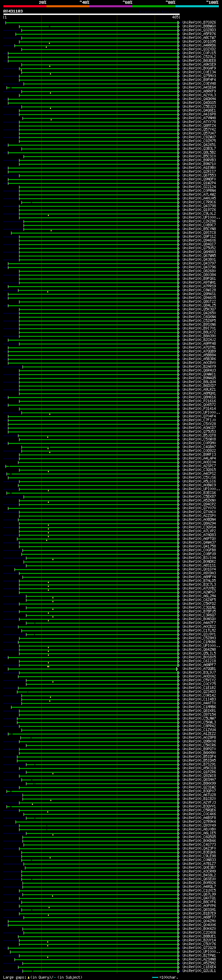Viewport: 222px width, 980px height.
Task: Select hit label UniRef100_B9FQ61
Action: point(199,278)
